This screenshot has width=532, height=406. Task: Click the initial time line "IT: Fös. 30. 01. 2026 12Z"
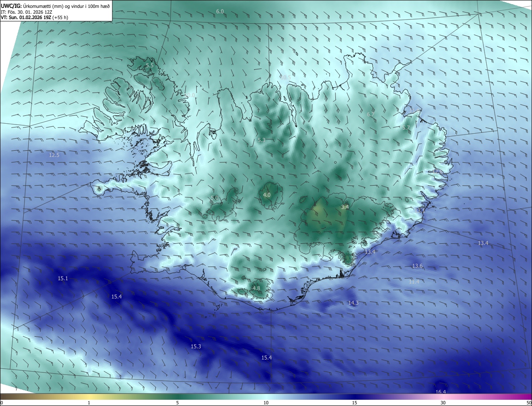pyautogui.click(x=27, y=12)
